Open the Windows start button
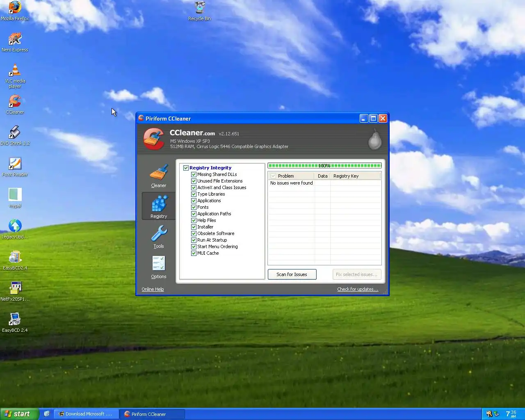 pyautogui.click(x=20, y=414)
